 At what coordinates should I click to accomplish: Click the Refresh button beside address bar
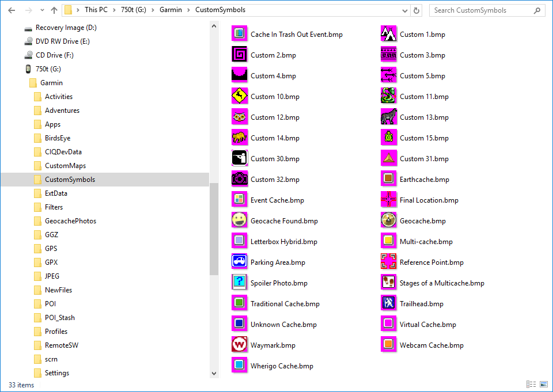[417, 10]
